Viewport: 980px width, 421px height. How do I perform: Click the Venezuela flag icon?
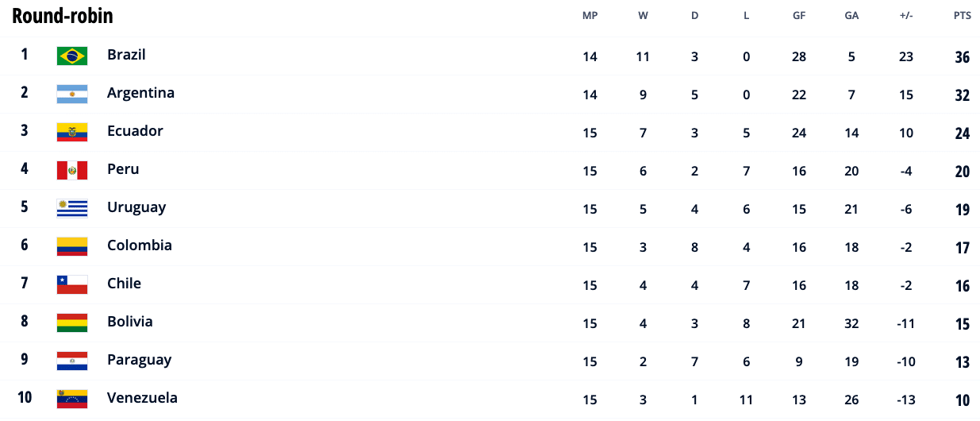point(72,400)
